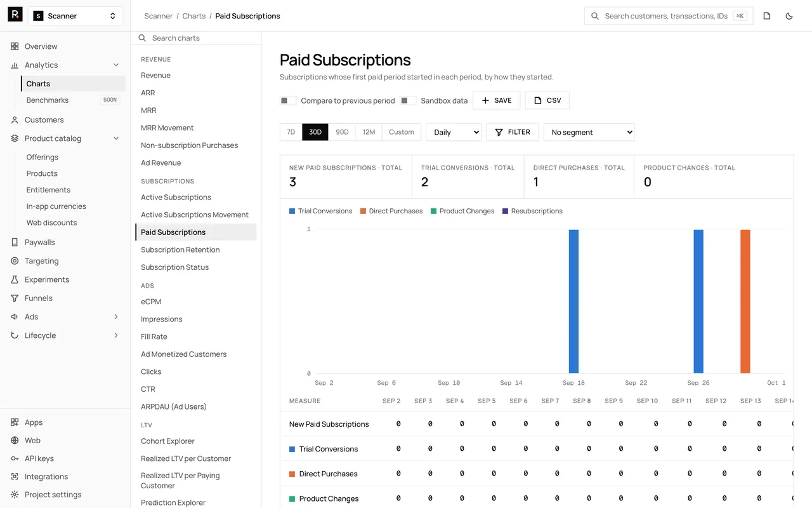Open the No segment dropdown
The height and width of the screenshot is (508, 812).
click(589, 132)
